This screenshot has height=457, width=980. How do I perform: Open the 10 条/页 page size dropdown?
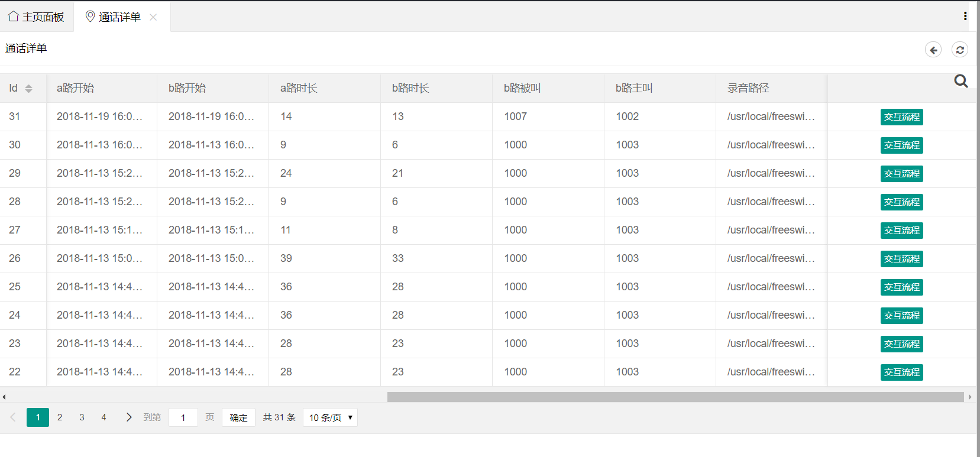(x=330, y=417)
